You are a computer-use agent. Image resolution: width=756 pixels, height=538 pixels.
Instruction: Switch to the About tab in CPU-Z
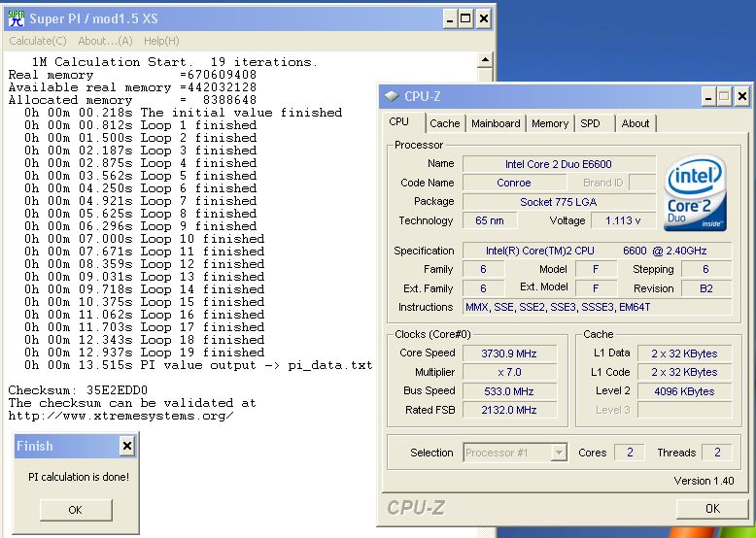[635, 123]
